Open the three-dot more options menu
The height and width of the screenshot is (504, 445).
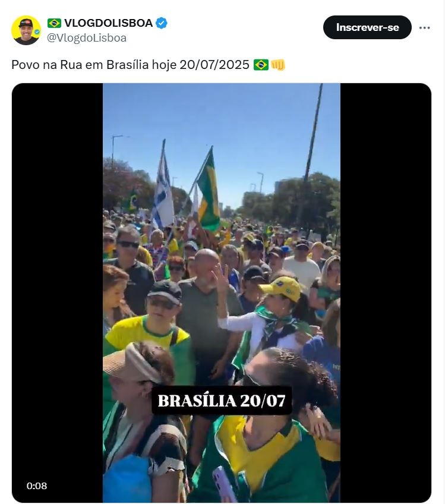[x=424, y=28]
